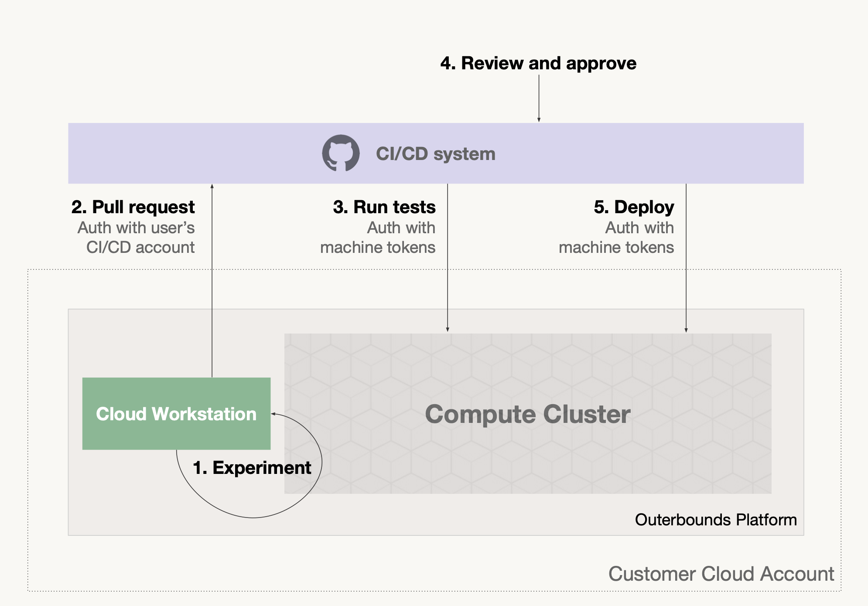Click arrowhead pointing down from Review and approve
The height and width of the screenshot is (606, 868).
pyautogui.click(x=539, y=119)
